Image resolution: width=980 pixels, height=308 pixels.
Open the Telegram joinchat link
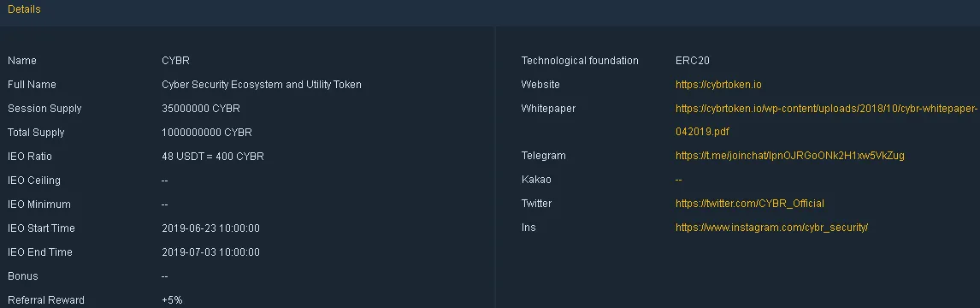(789, 156)
